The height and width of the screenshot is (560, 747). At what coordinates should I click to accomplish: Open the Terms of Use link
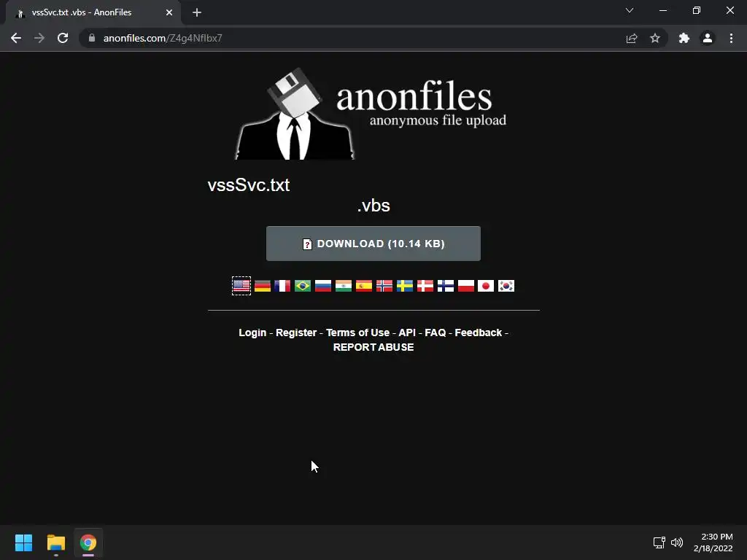coord(357,332)
